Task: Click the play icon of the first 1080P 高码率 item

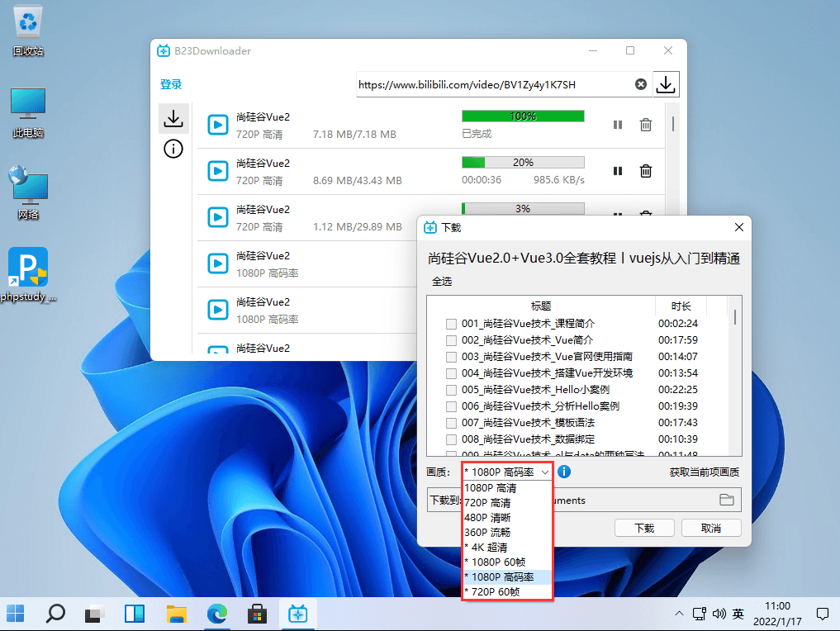Action: [218, 263]
